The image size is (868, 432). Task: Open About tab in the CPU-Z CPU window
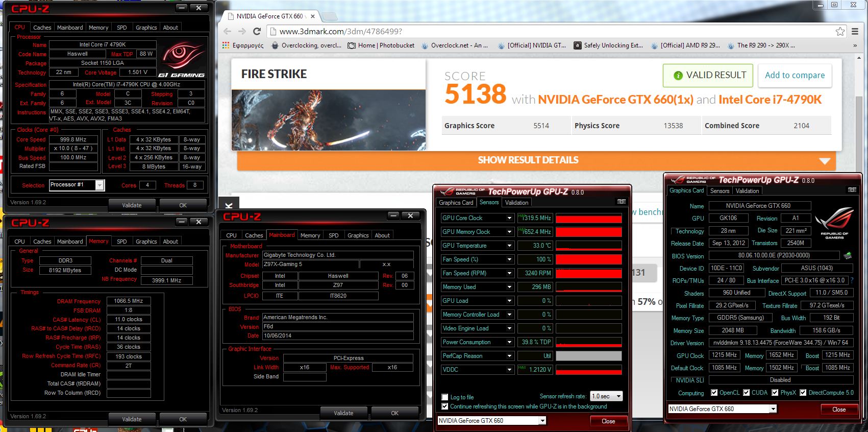click(x=170, y=28)
